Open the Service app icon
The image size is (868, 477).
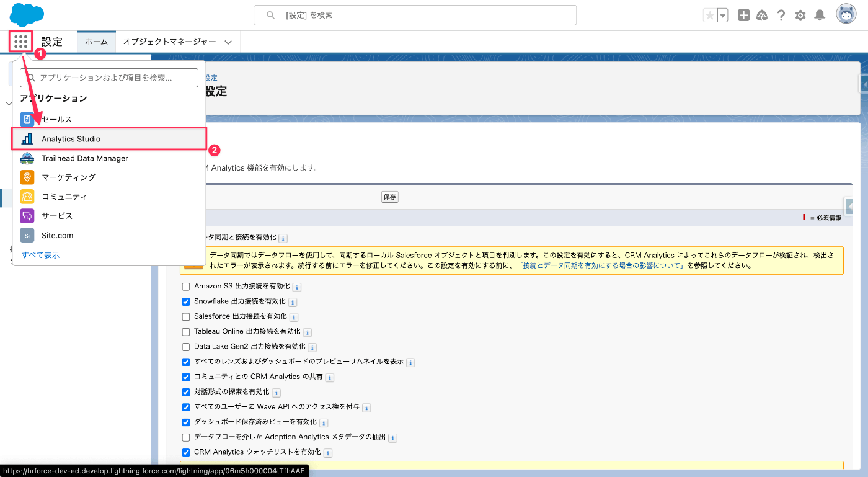click(x=27, y=216)
